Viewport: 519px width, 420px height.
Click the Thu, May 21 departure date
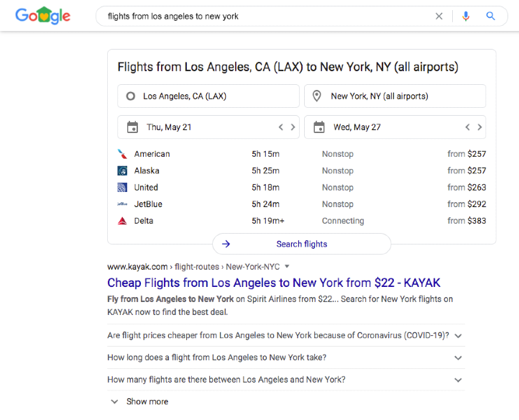click(169, 127)
